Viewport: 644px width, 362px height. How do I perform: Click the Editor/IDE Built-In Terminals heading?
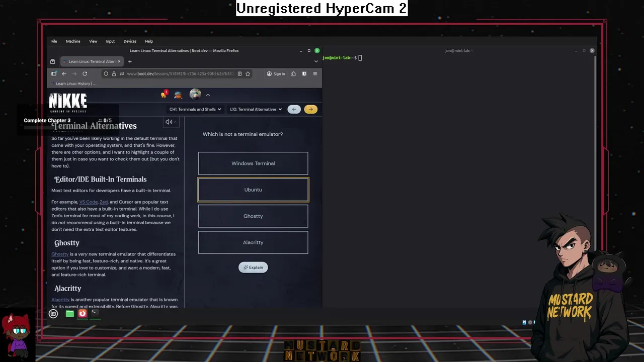(x=101, y=179)
